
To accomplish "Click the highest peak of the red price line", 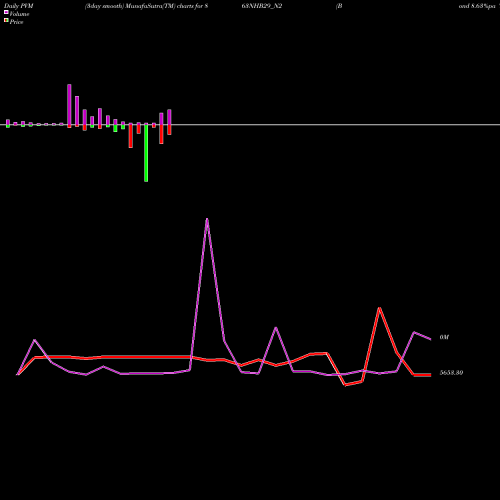I will tap(379, 308).
